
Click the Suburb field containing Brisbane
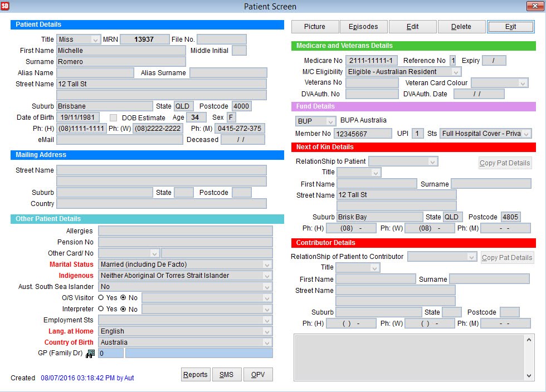pyautogui.click(x=105, y=106)
